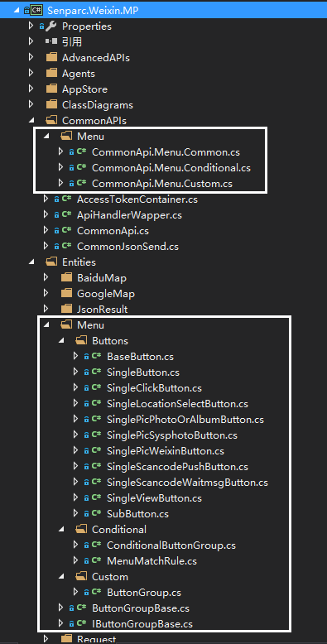Select SingleScancodePushButton.cs file
This screenshot has width=327, height=644.
coord(177,467)
